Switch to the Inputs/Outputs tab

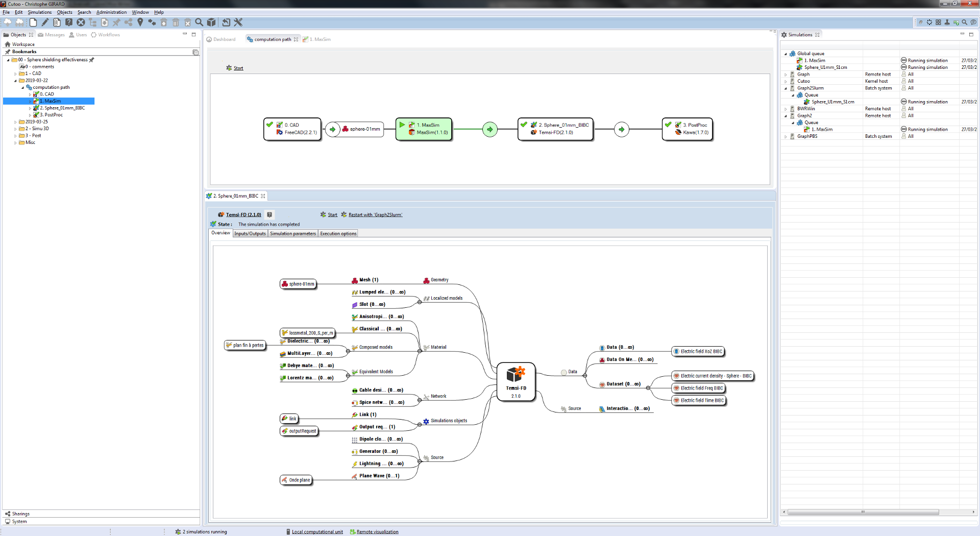click(x=250, y=234)
